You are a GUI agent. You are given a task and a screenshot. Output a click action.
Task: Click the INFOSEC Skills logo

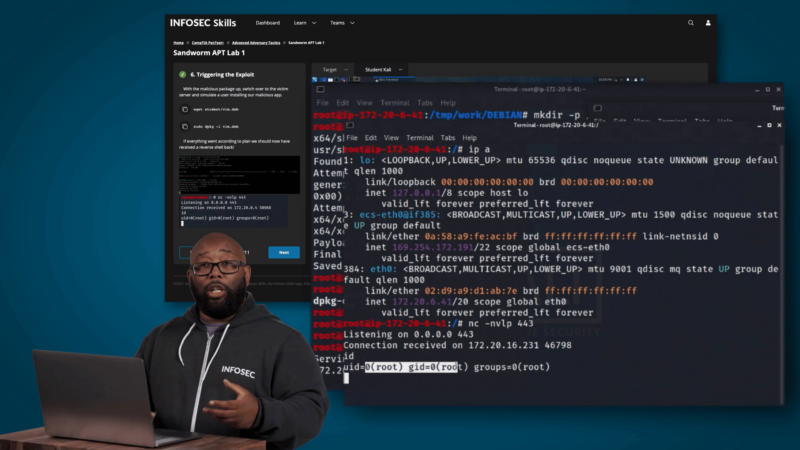point(203,22)
